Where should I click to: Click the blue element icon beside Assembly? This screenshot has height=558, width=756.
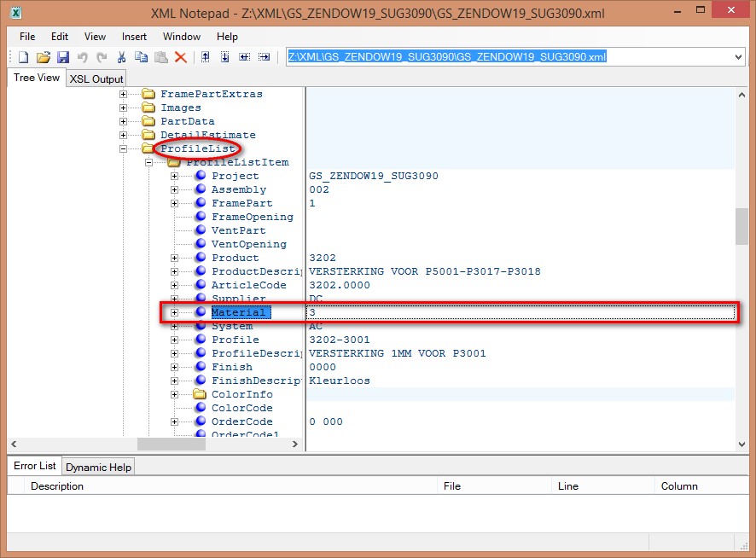pos(201,189)
